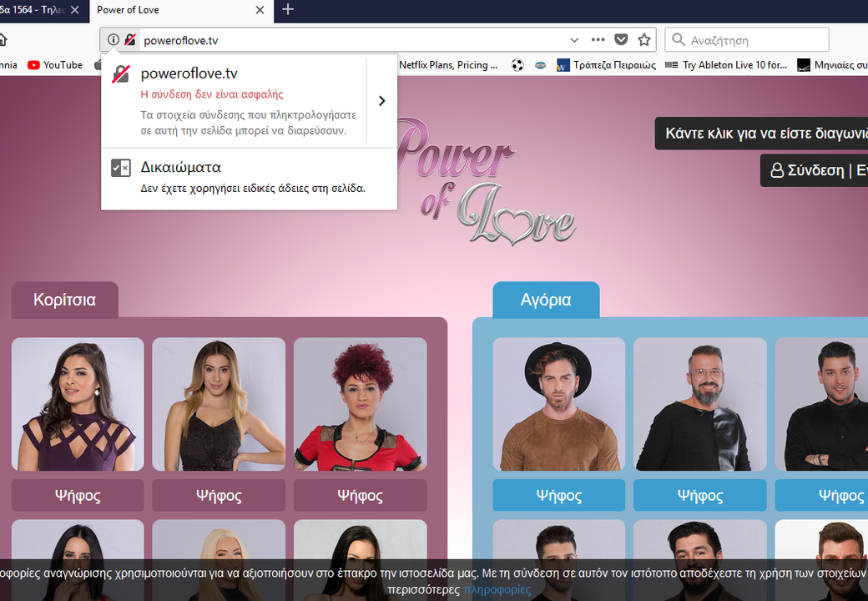Click the insecure connection padlock in address bar

click(x=130, y=40)
